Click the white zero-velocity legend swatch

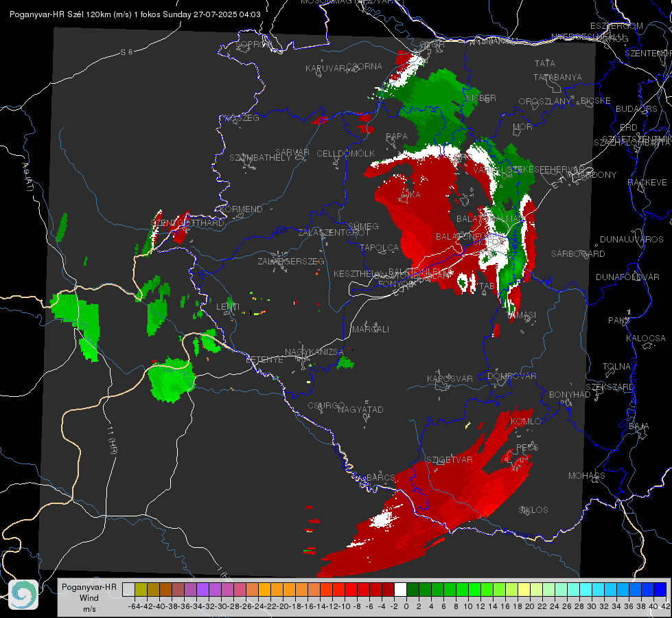coord(400,589)
